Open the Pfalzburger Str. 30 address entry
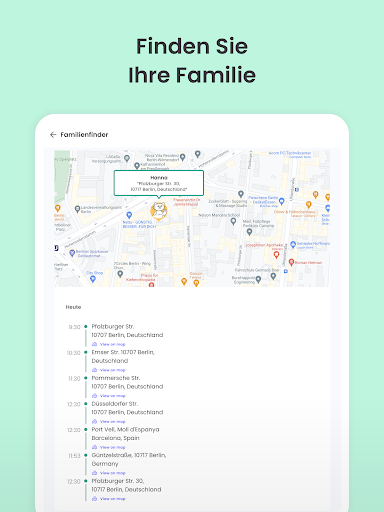This screenshot has height=512, width=384. [126, 485]
